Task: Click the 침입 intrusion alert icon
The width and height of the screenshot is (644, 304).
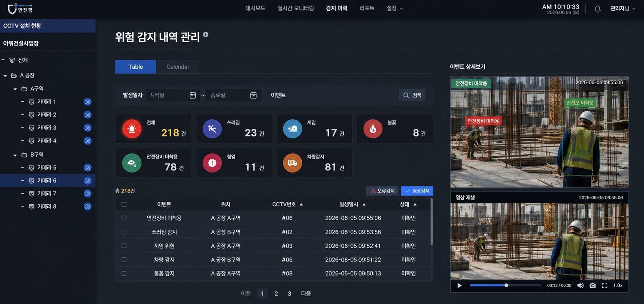Action: pyautogui.click(x=212, y=163)
